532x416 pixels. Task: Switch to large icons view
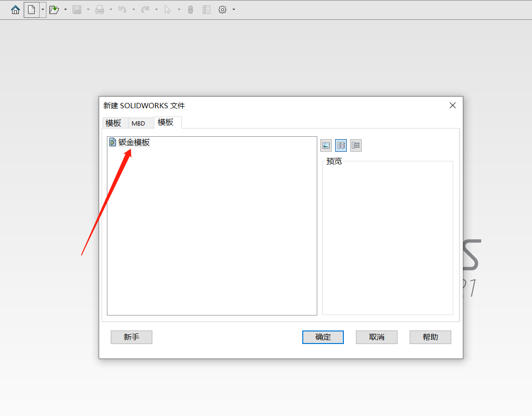[x=326, y=145]
